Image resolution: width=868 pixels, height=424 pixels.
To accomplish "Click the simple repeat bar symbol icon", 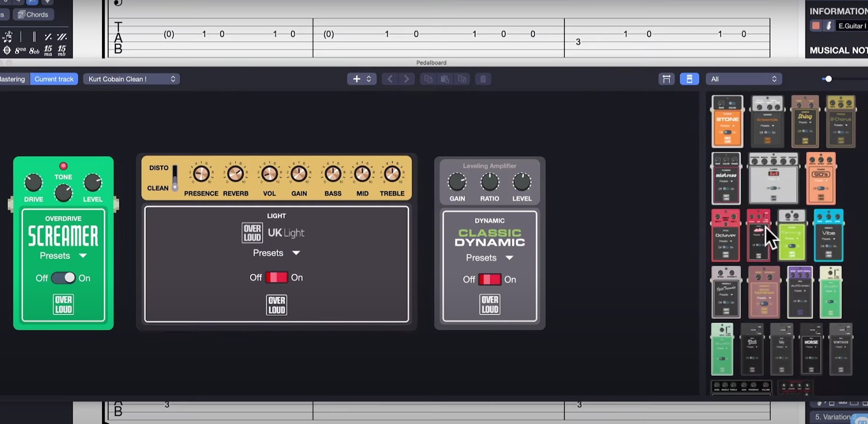I will pyautogui.click(x=48, y=37).
